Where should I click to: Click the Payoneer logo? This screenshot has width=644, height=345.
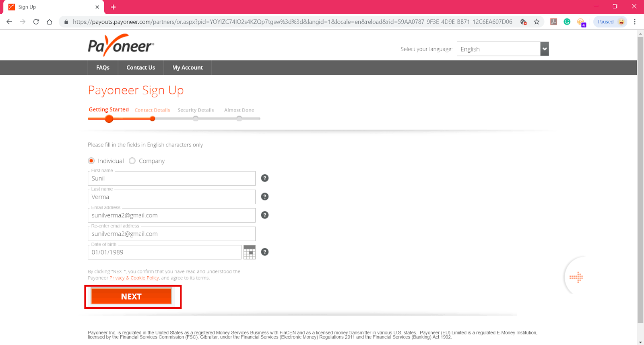click(121, 45)
